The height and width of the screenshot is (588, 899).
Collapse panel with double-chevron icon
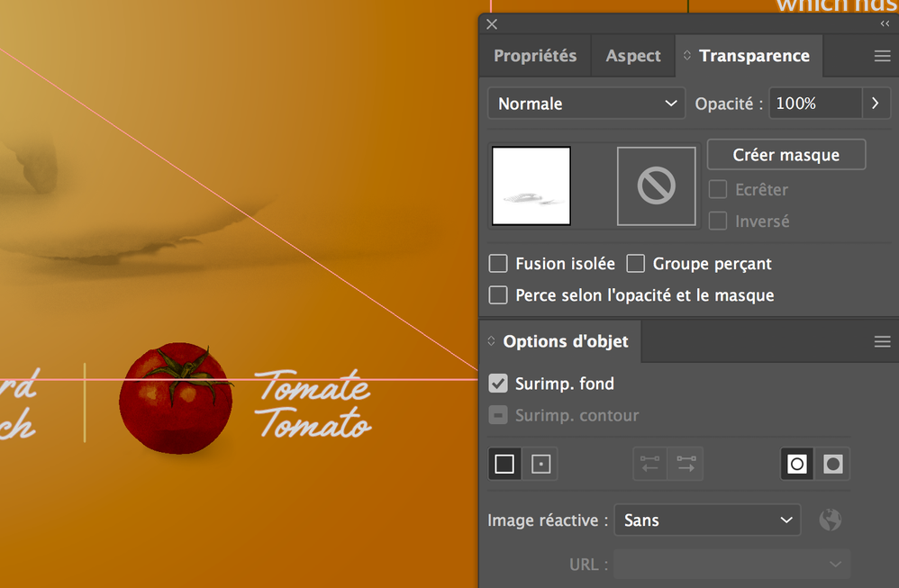(885, 23)
